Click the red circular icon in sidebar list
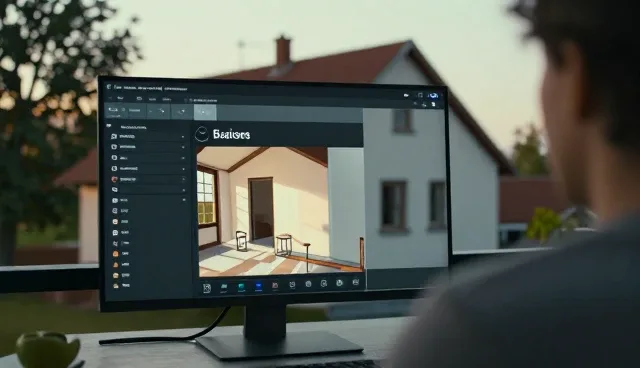Image resolution: width=640 pixels, height=368 pixels. (114, 179)
